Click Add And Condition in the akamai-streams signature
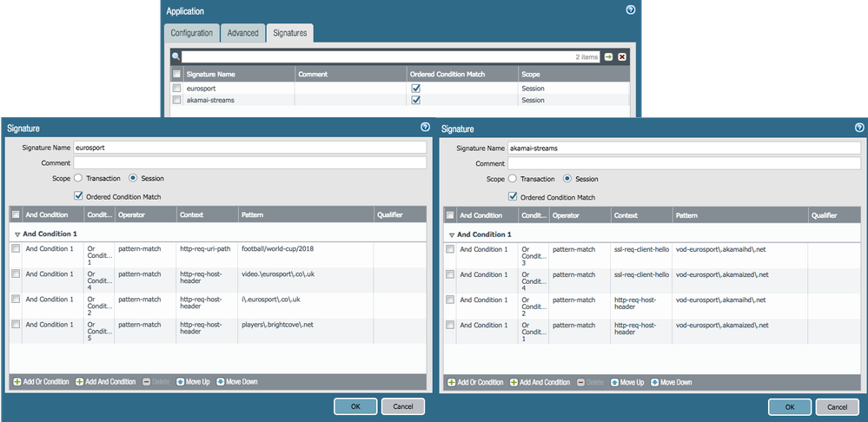This screenshot has width=868, height=422. click(x=540, y=382)
